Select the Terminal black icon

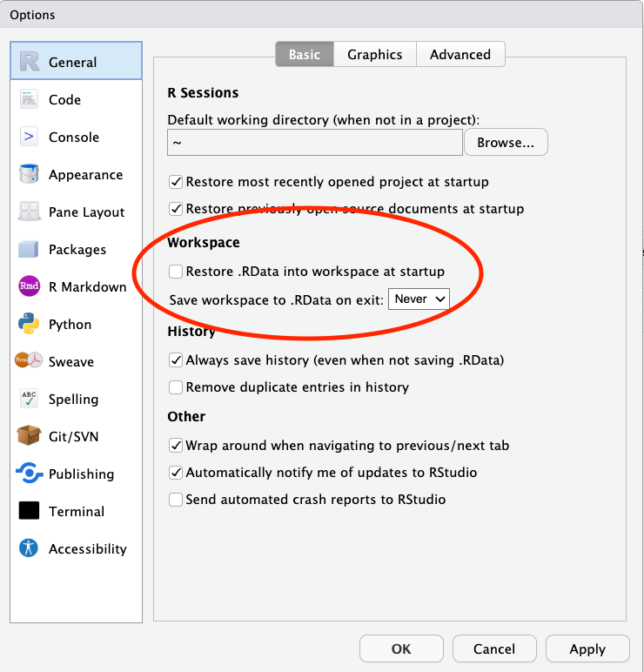click(29, 511)
